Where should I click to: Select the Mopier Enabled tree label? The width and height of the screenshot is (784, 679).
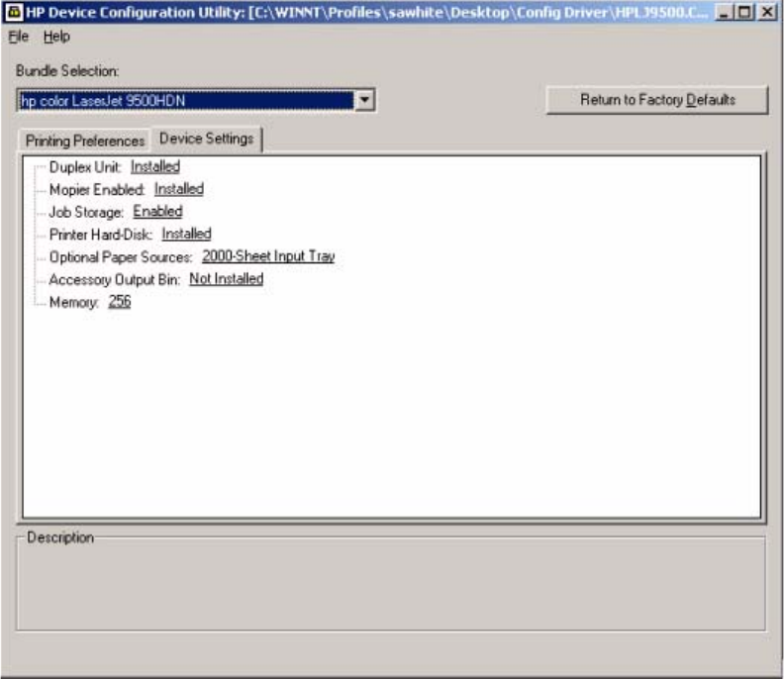[x=97, y=189]
